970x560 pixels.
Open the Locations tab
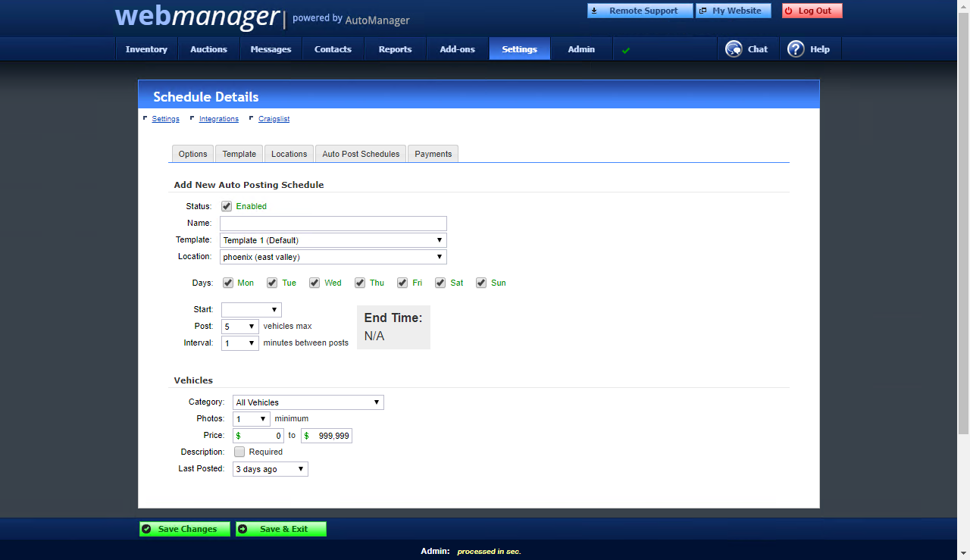click(289, 153)
